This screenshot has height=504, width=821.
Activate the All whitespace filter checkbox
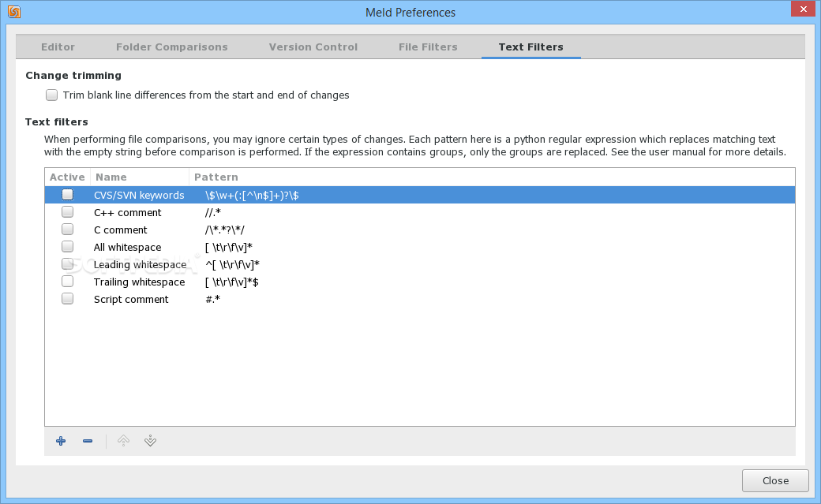68,247
